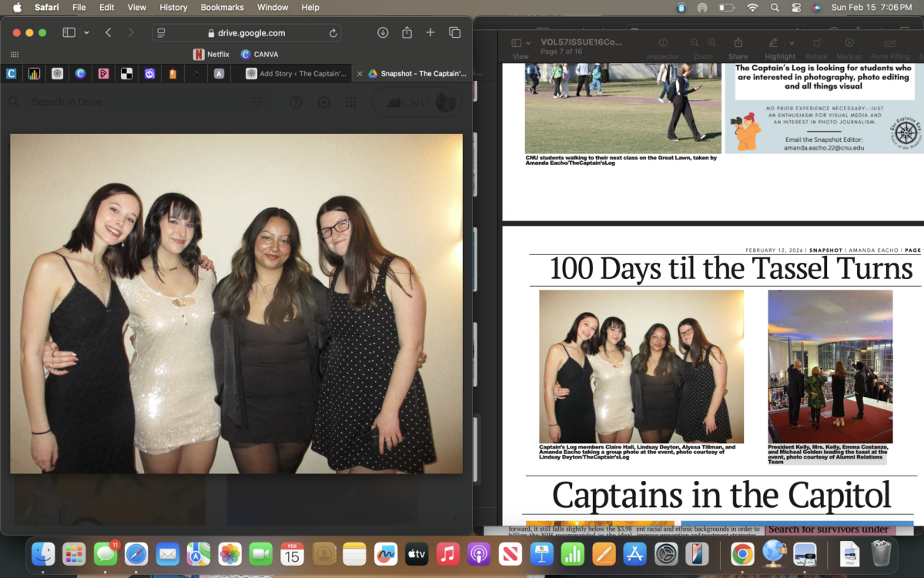
Task: Open the Trash in the Dock
Action: tap(881, 553)
